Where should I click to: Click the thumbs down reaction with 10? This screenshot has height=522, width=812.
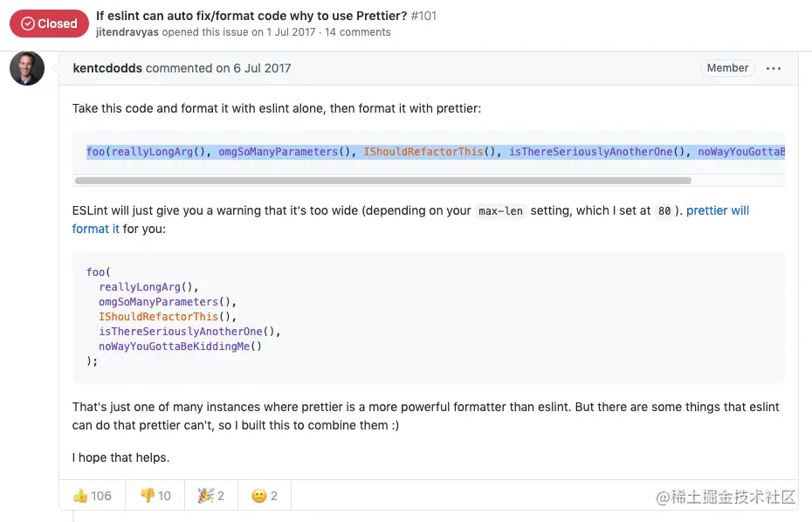155,496
